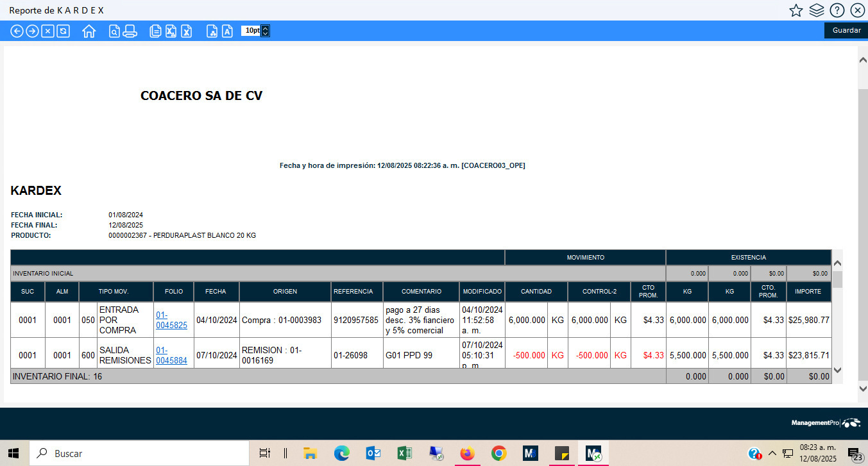
Task: Click the FOLIO column header
Action: point(173,292)
